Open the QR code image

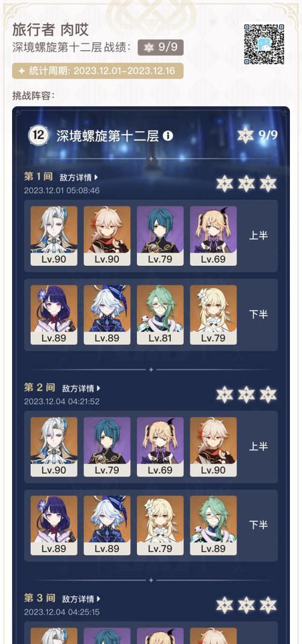[264, 44]
